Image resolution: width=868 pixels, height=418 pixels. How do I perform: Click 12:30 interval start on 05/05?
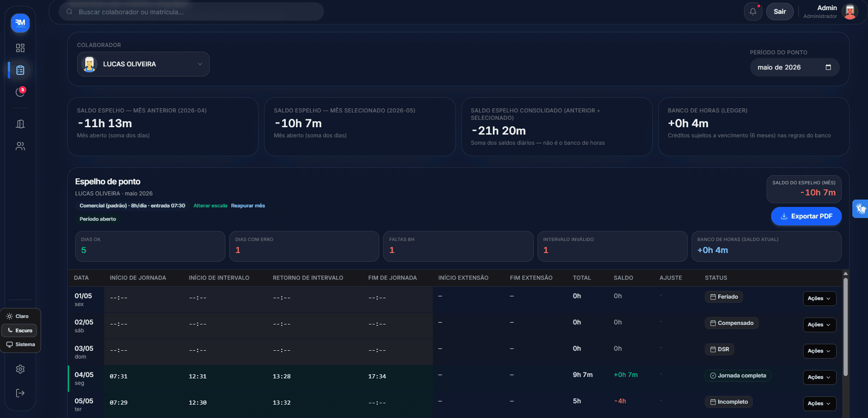(197, 403)
